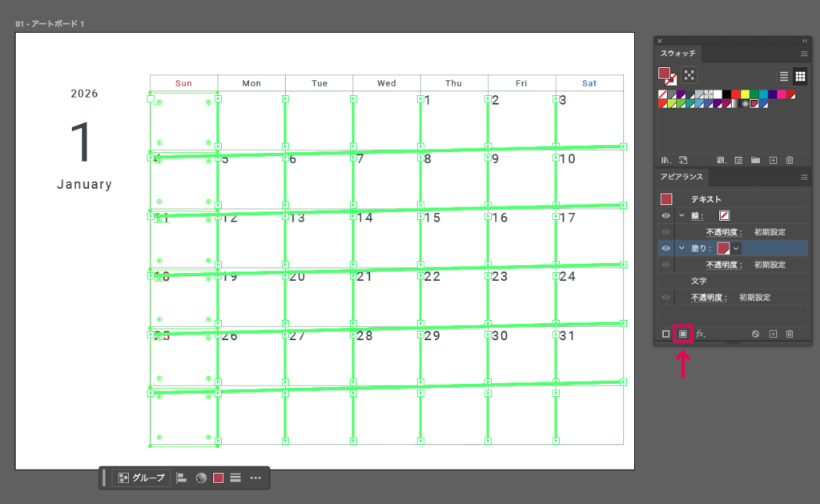This screenshot has width=820, height=504.
Task: Open Swatch Libraries menu icon
Action: [665, 160]
